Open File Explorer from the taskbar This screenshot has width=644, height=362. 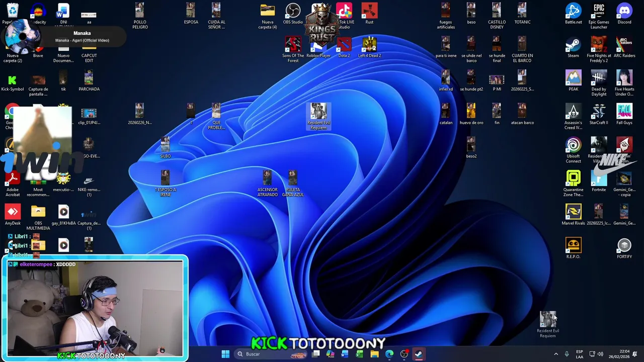click(x=374, y=354)
